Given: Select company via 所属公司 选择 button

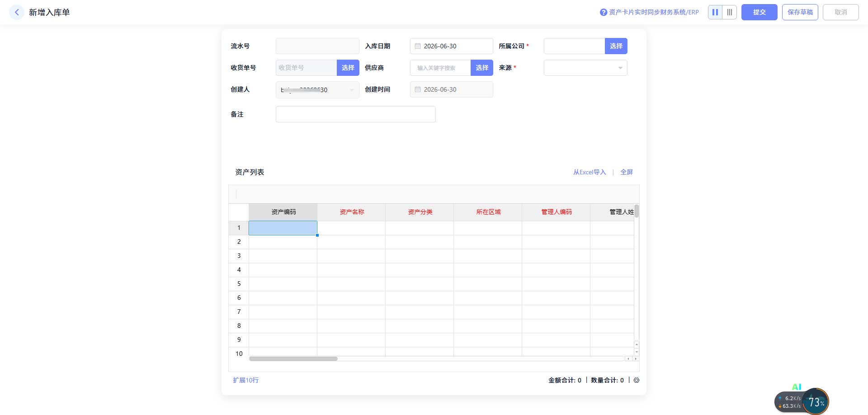Looking at the screenshot, I should (x=616, y=46).
